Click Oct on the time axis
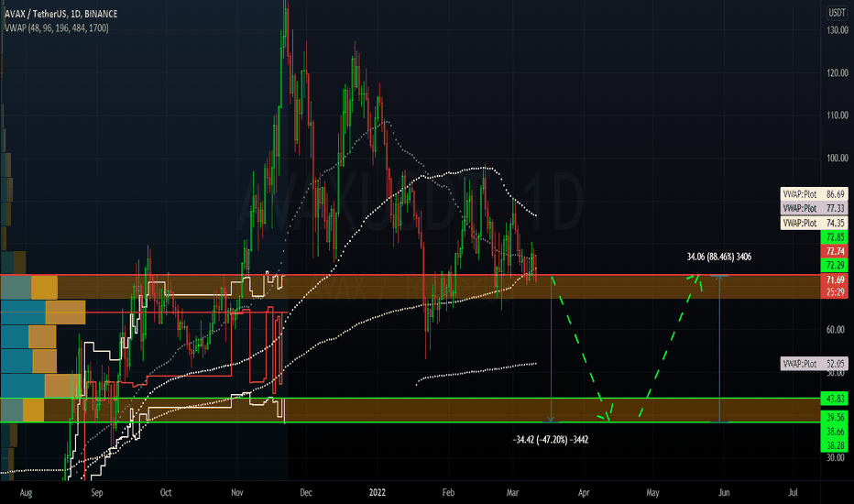This screenshot has height=504, width=854. (x=166, y=493)
